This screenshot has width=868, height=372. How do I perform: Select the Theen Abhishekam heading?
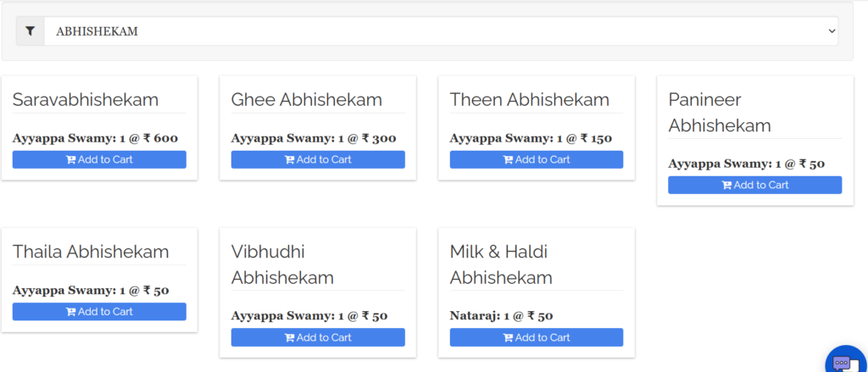(529, 100)
